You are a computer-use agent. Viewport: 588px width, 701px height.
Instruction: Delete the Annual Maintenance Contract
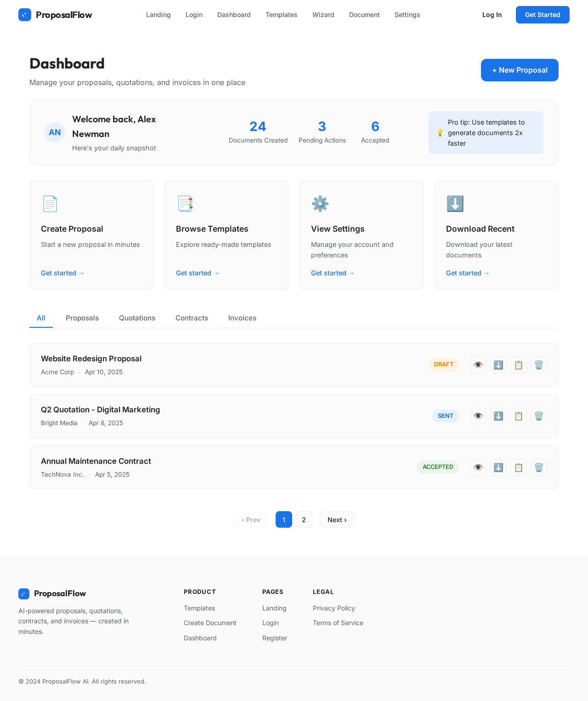pos(539,467)
